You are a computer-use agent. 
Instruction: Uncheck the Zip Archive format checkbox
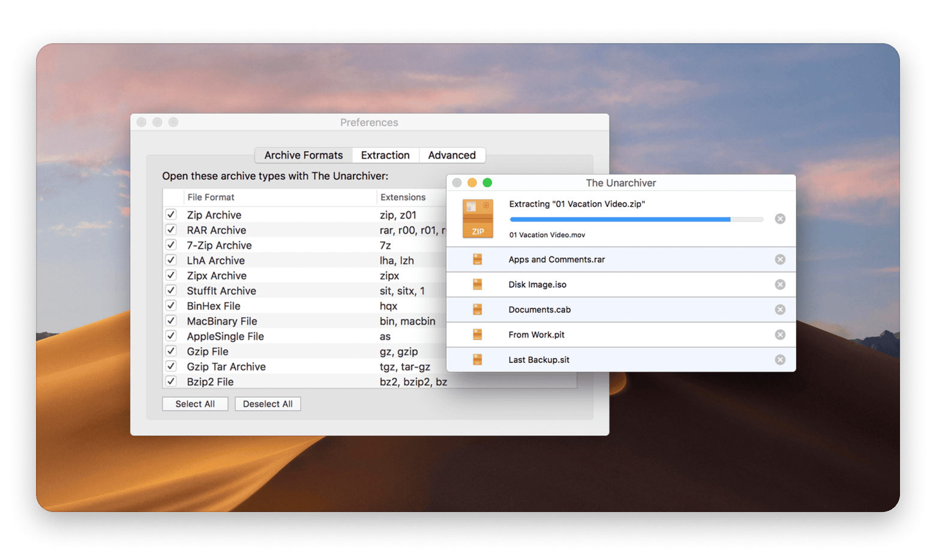171,215
